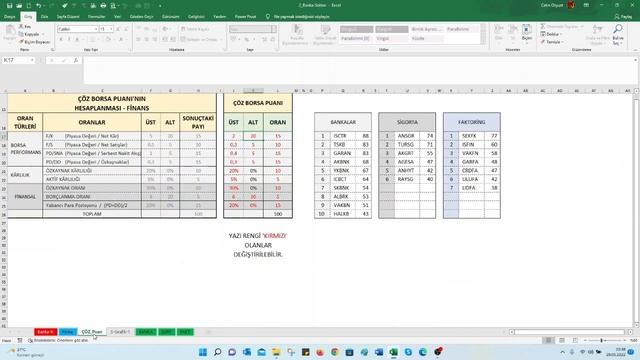640x360 pixels.
Task: Open the Customize Quick Access Toolbar dropdown
Action: 160,6
